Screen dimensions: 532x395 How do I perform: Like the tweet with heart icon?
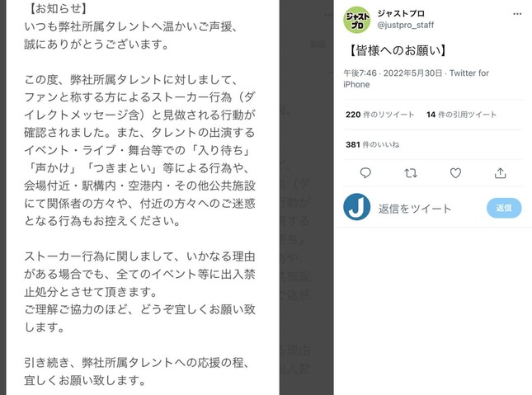[x=455, y=173]
